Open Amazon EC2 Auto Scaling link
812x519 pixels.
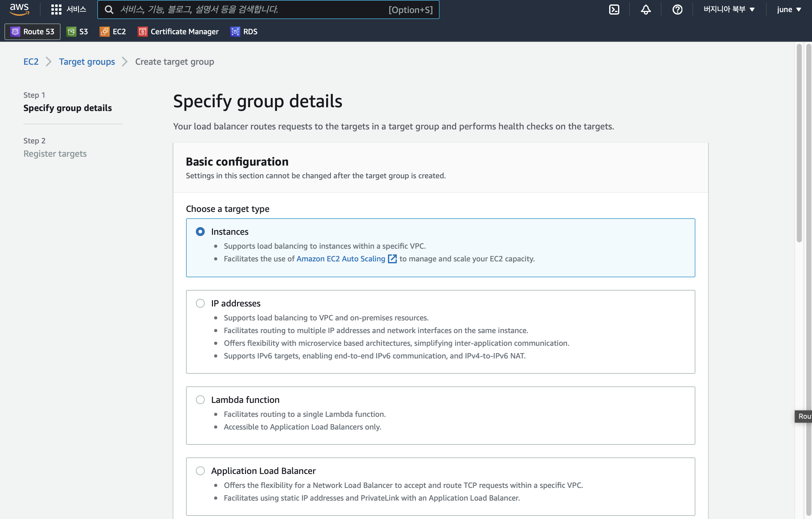(x=341, y=259)
